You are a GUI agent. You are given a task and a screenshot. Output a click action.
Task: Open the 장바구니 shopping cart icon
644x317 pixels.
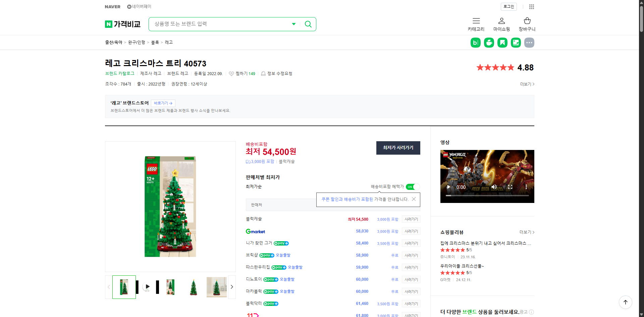click(527, 21)
